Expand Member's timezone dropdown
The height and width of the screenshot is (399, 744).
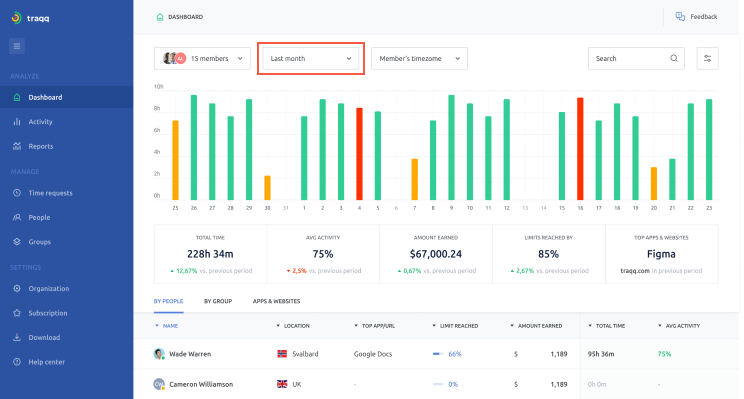(x=419, y=58)
